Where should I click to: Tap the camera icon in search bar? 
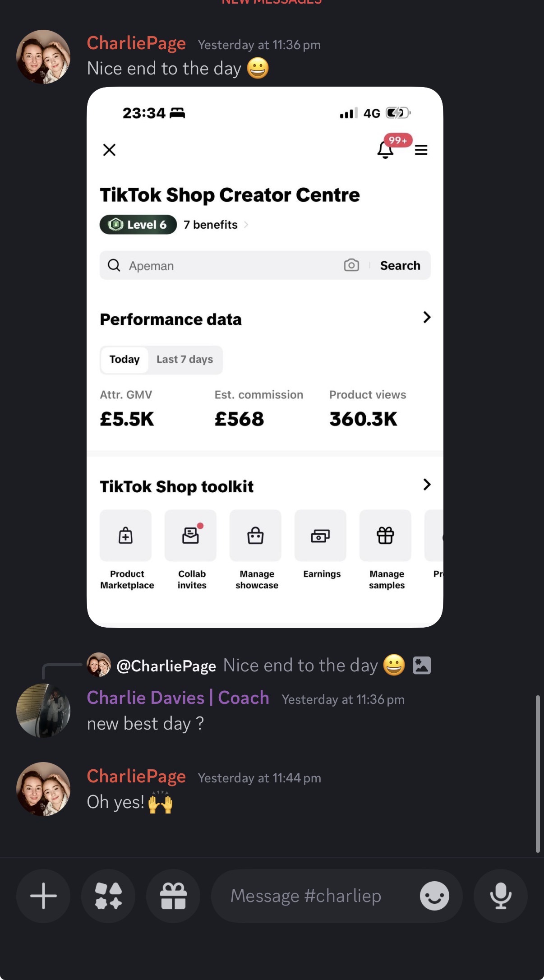(351, 265)
